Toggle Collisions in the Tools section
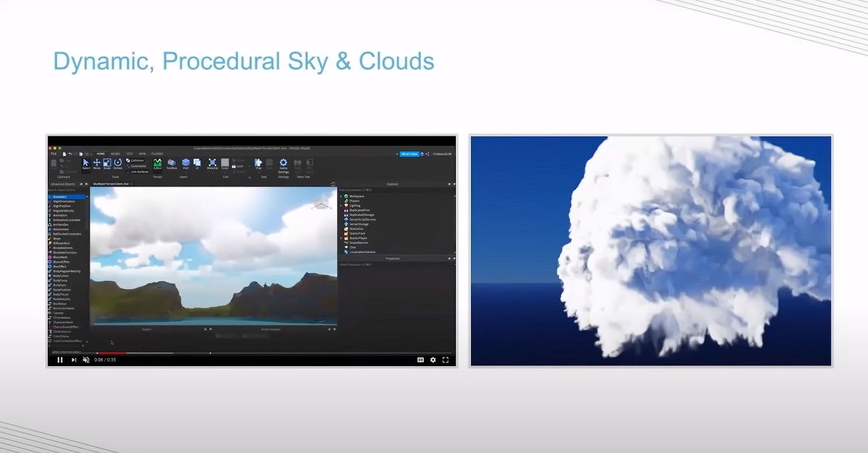This screenshot has height=453, width=868. [136, 160]
